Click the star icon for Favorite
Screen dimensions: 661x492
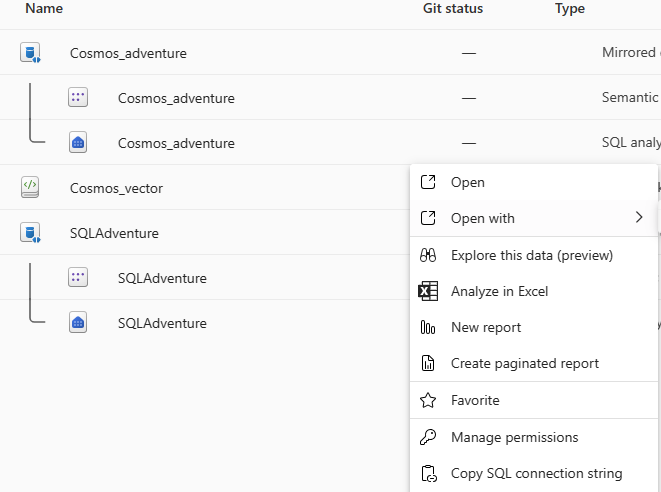click(x=428, y=400)
